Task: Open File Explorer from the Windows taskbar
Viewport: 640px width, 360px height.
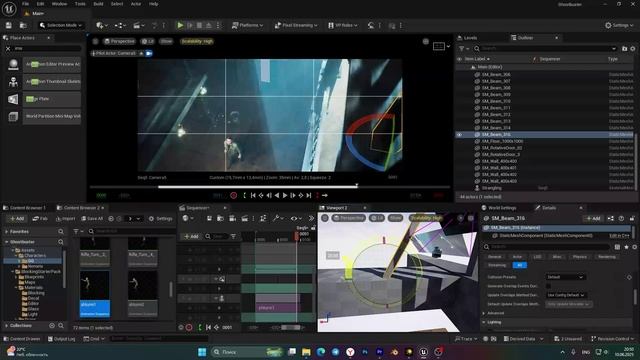Action: coord(306,352)
